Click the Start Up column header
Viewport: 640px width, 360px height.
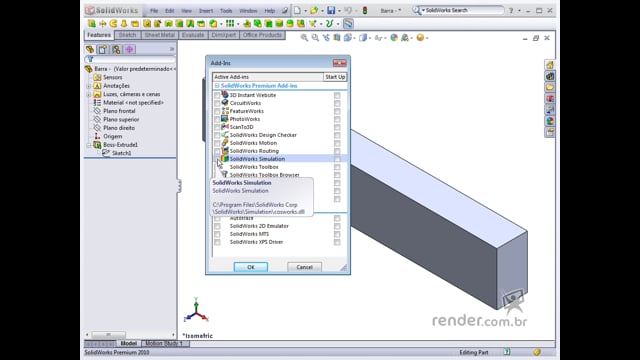point(335,77)
